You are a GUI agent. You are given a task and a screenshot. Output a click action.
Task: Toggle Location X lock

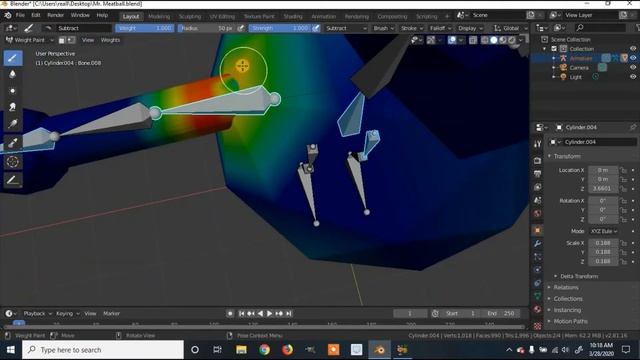(623, 170)
